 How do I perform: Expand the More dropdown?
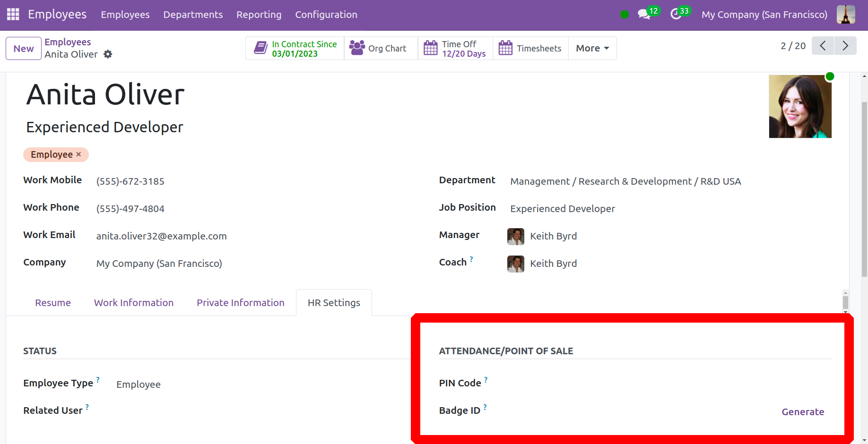tap(592, 48)
